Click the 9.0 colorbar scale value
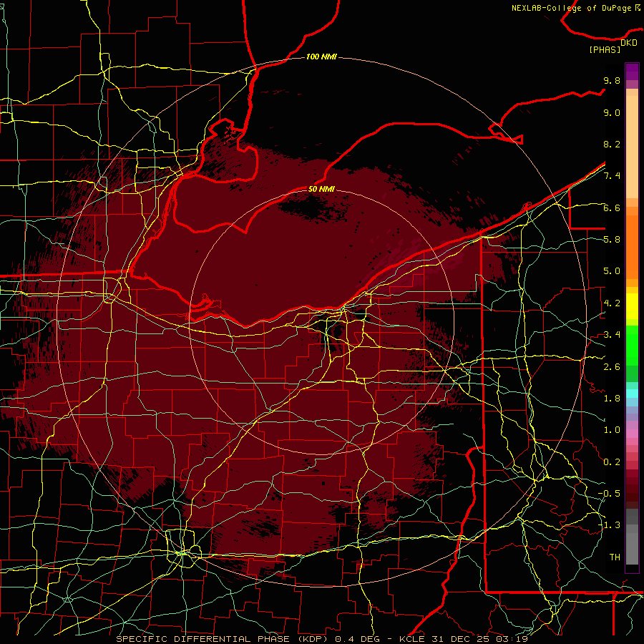 point(612,112)
